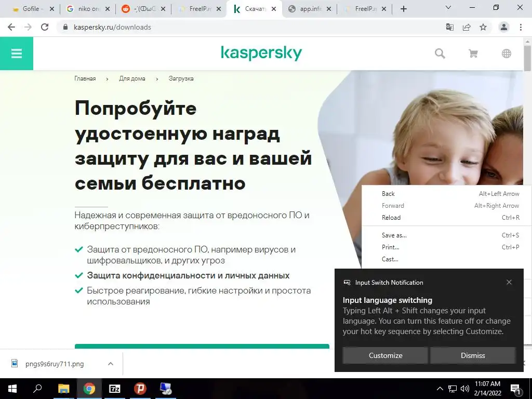Click the site lock icon
The width and height of the screenshot is (532, 399).
tap(65, 27)
